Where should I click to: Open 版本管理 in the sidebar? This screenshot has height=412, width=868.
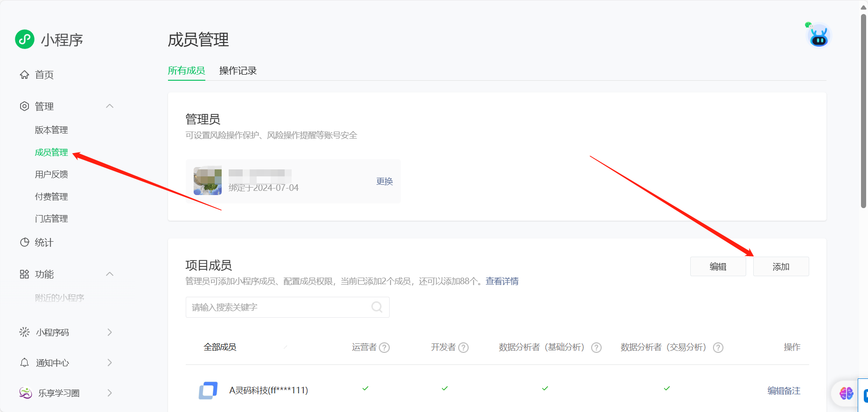click(x=51, y=130)
